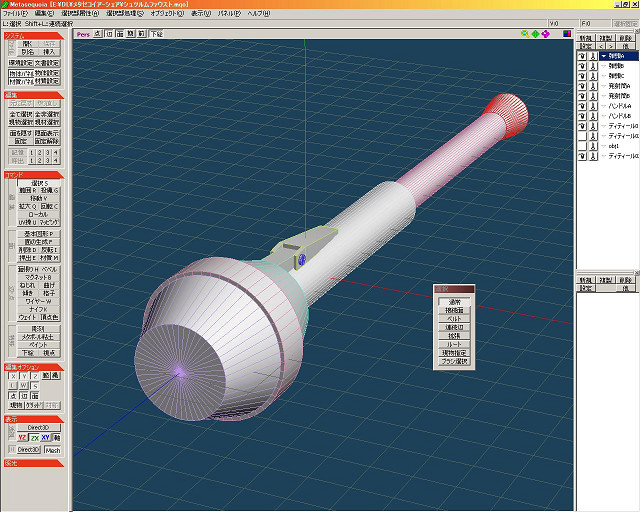640x512 pixels.
Task: Toggle tree arrow beside 発射筒B
Action: click(x=604, y=96)
